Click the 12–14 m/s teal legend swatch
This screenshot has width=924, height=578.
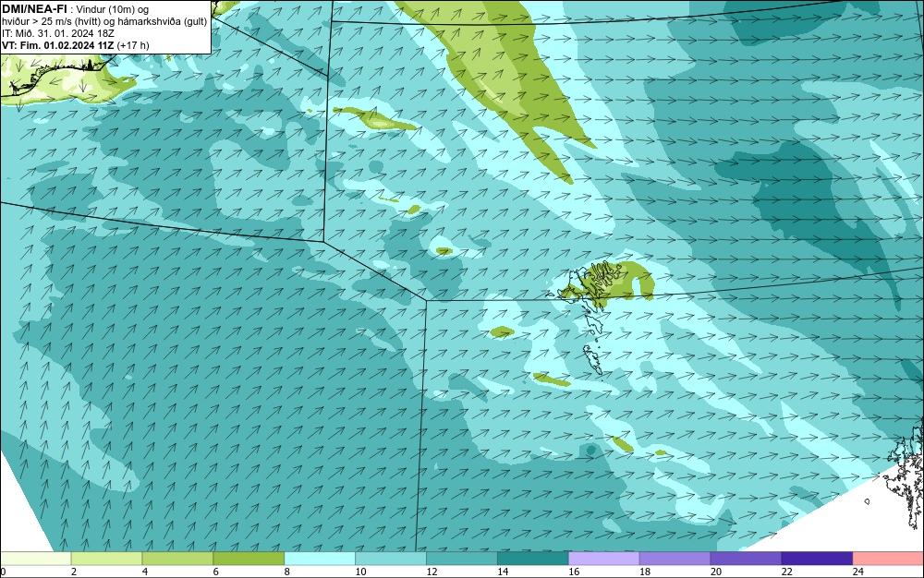pyautogui.click(x=461, y=558)
